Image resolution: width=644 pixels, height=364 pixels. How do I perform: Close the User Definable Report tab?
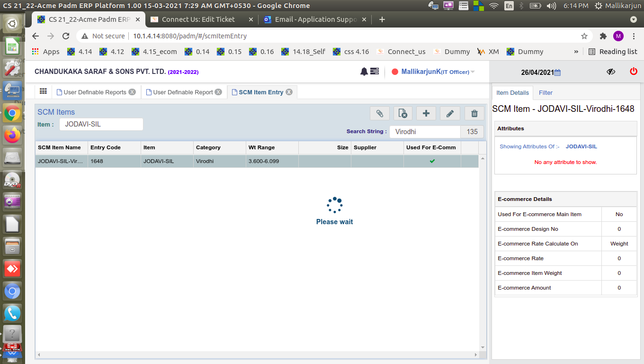coord(218,92)
